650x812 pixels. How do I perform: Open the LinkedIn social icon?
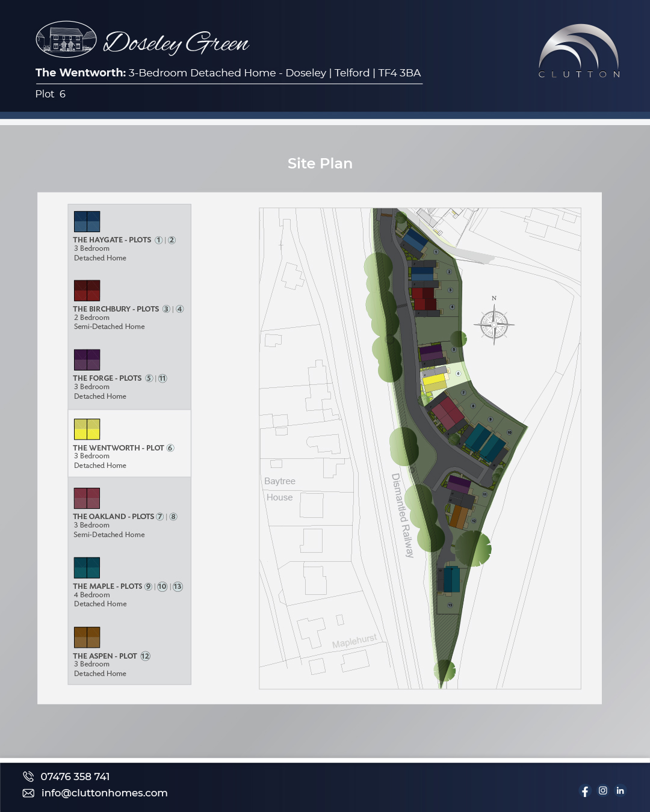[621, 790]
